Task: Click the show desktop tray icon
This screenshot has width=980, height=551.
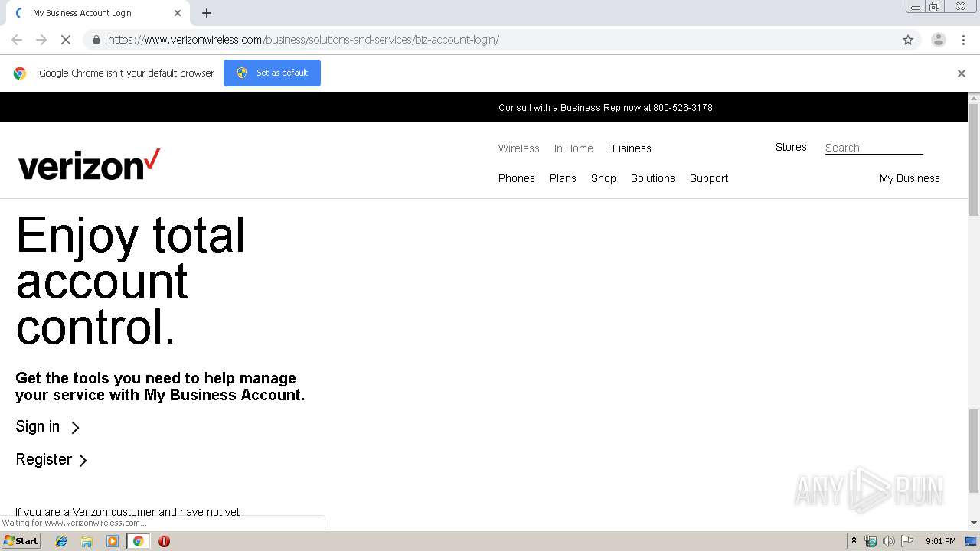Action: click(x=972, y=541)
